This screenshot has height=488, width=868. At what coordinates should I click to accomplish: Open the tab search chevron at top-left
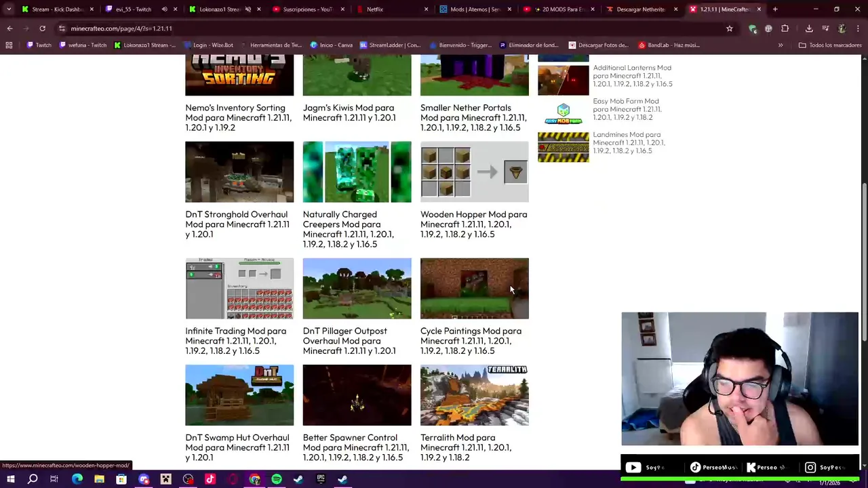(8, 9)
